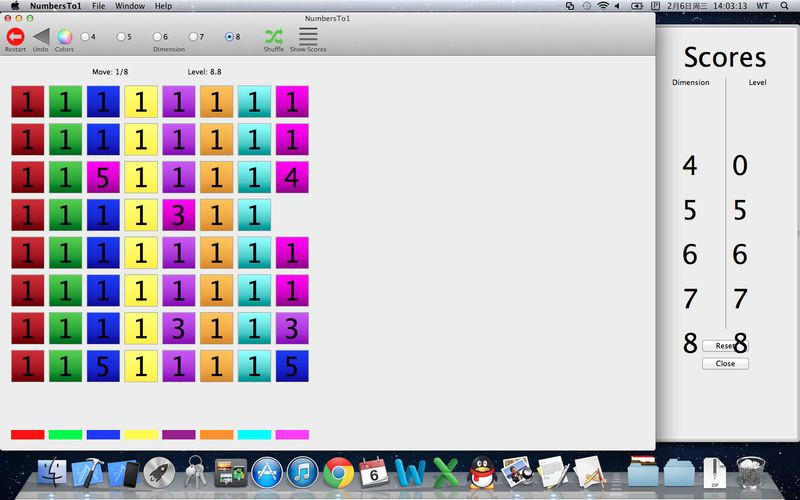Open the battery status menu
The width and height of the screenshot is (800, 500).
pyautogui.click(x=637, y=6)
